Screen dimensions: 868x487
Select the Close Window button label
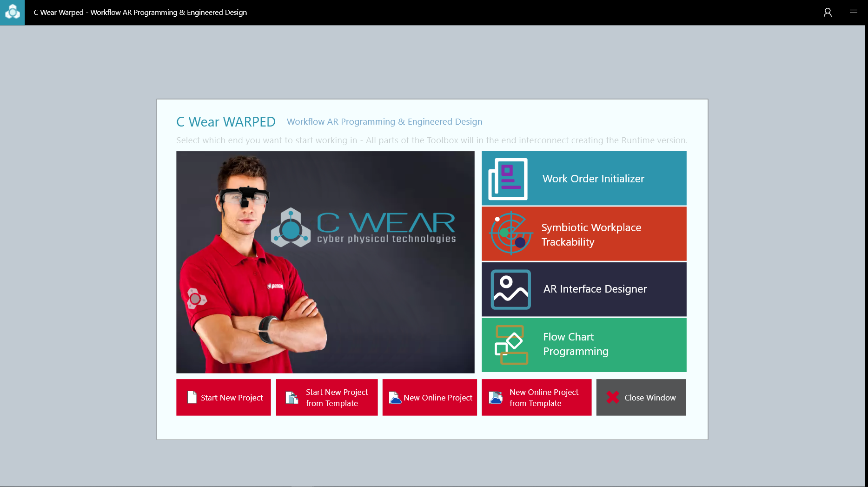click(x=650, y=398)
